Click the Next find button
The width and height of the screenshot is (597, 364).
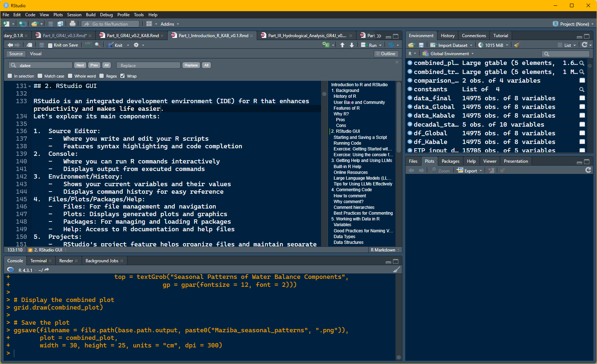pyautogui.click(x=80, y=65)
